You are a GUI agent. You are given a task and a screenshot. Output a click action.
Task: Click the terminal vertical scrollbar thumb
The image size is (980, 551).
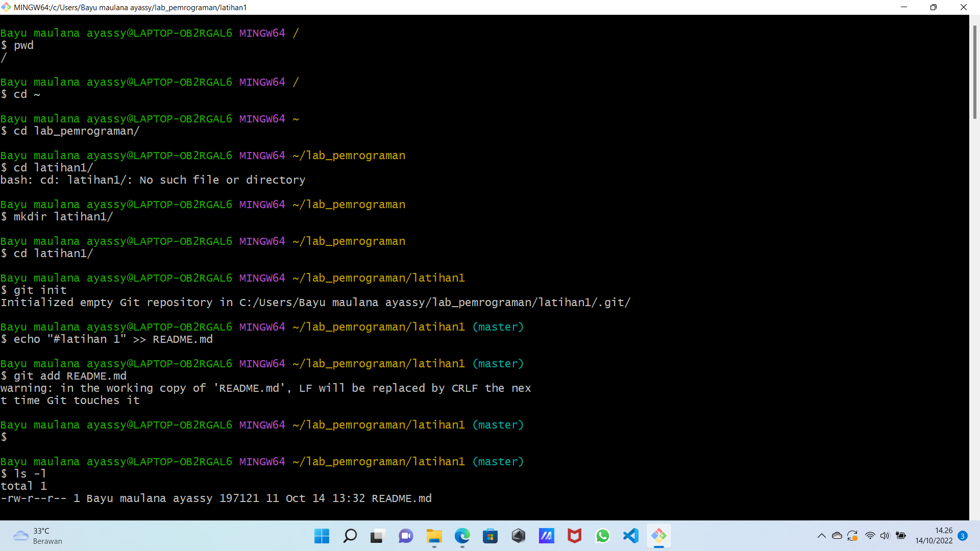coord(974,71)
